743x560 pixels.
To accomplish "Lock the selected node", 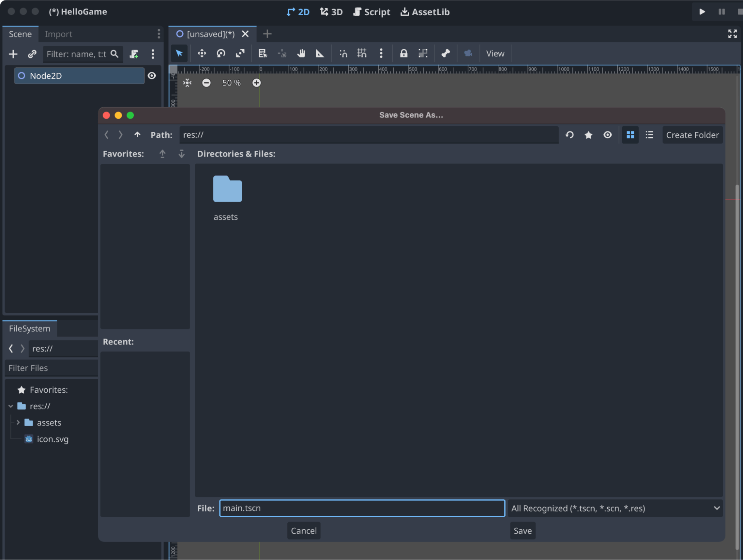I will (404, 53).
